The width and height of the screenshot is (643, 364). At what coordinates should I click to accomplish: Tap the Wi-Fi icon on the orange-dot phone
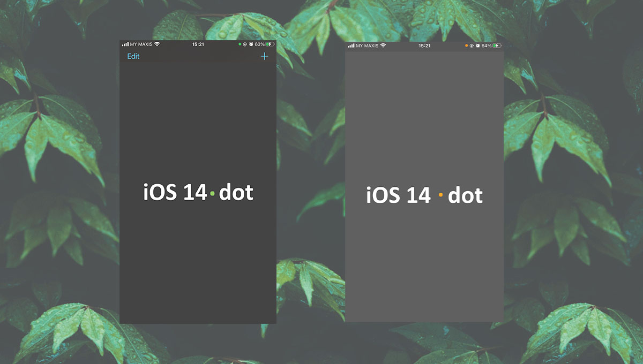pyautogui.click(x=383, y=46)
